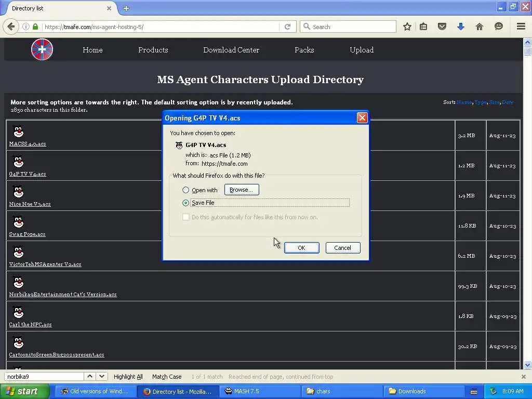Go to the Firefox home icon
Image resolution: width=532 pixels, height=399 pixels.
pyautogui.click(x=479, y=26)
